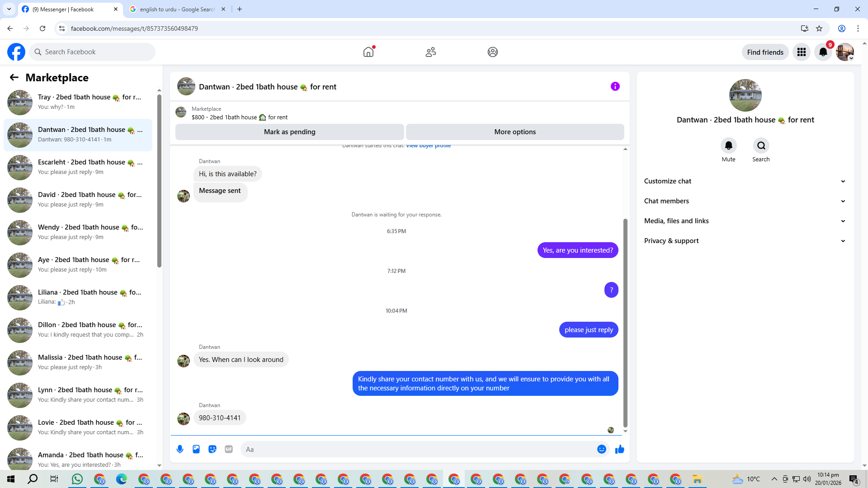The width and height of the screenshot is (868, 488).
Task: Open Malissia conversation in chat list
Action: click(78, 362)
